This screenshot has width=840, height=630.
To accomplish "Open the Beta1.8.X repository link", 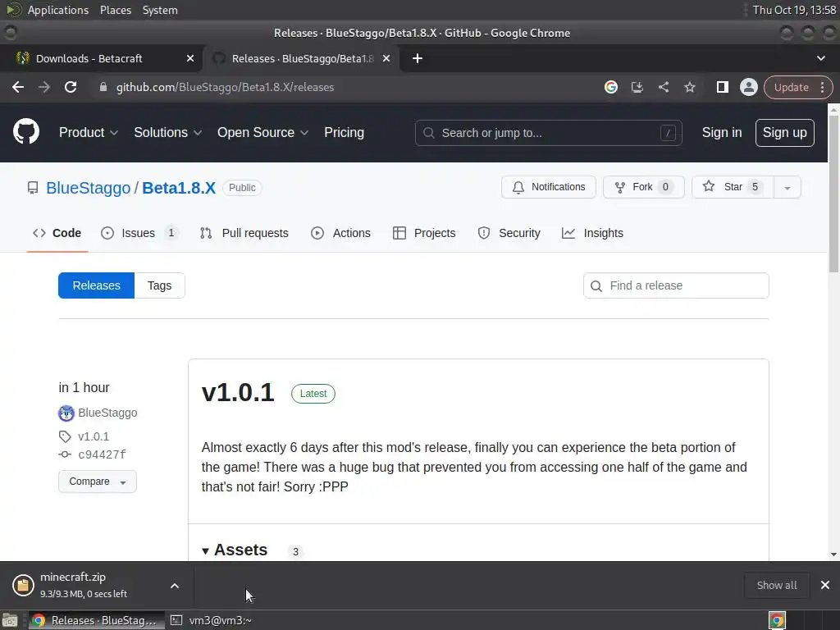I will [178, 188].
